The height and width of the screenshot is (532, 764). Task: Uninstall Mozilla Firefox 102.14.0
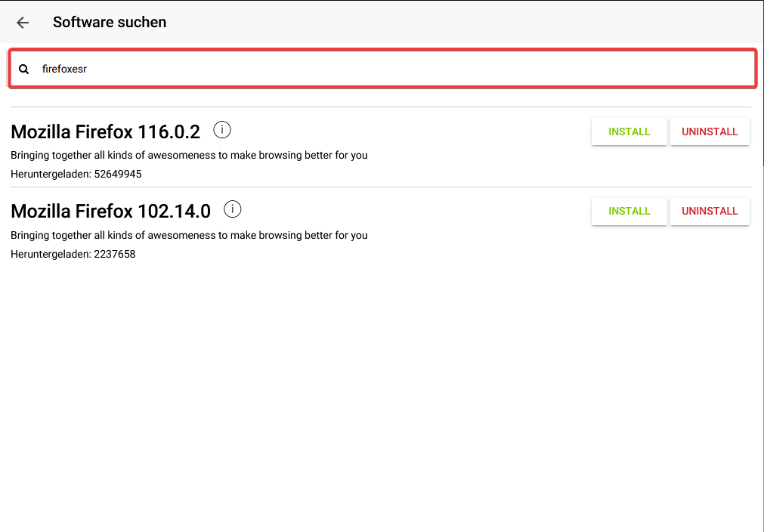[710, 212]
